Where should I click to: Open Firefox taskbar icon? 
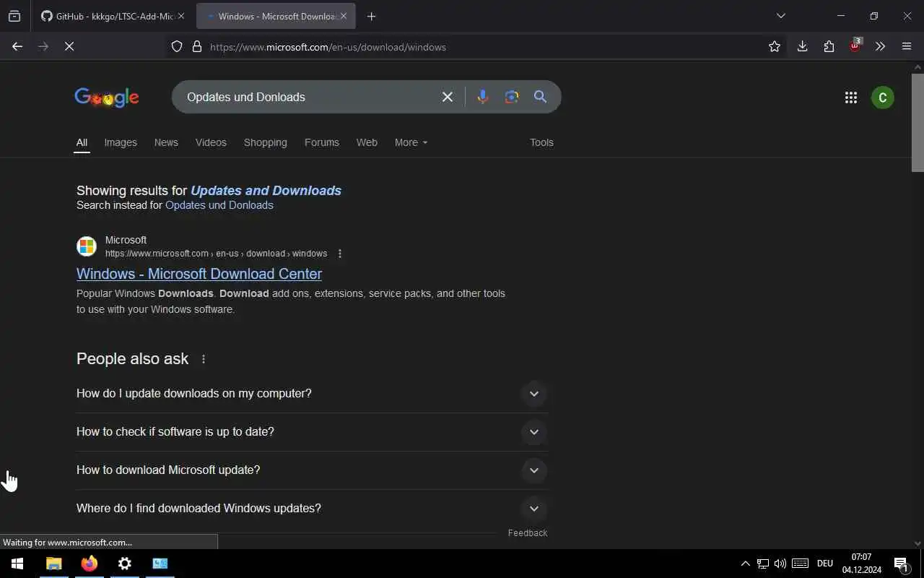click(x=89, y=564)
